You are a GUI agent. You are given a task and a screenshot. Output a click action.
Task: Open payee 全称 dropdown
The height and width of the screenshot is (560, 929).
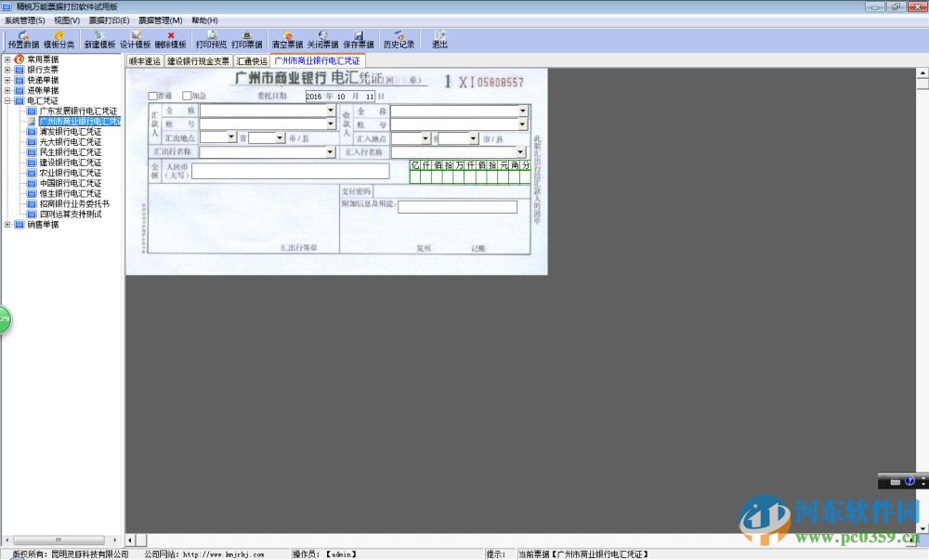[522, 111]
